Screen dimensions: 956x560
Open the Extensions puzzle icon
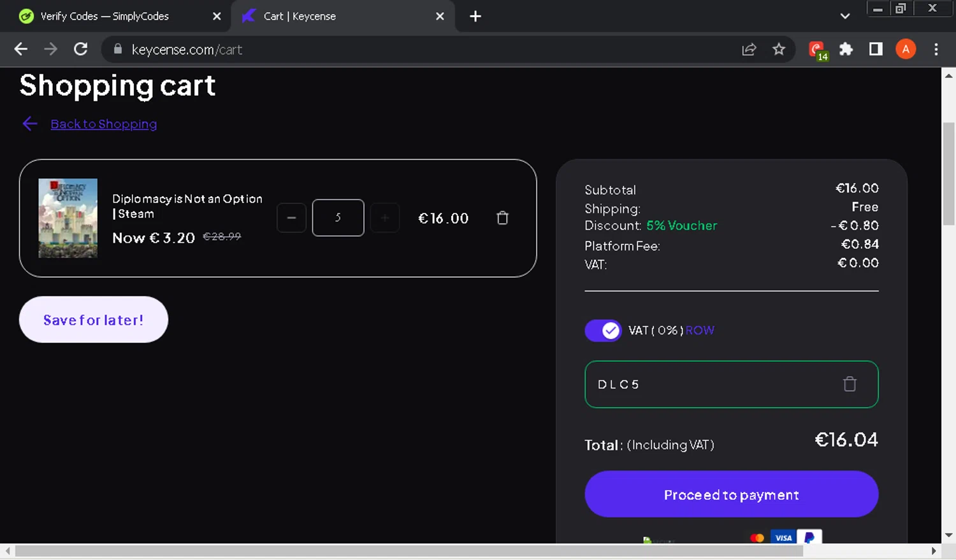(x=846, y=50)
